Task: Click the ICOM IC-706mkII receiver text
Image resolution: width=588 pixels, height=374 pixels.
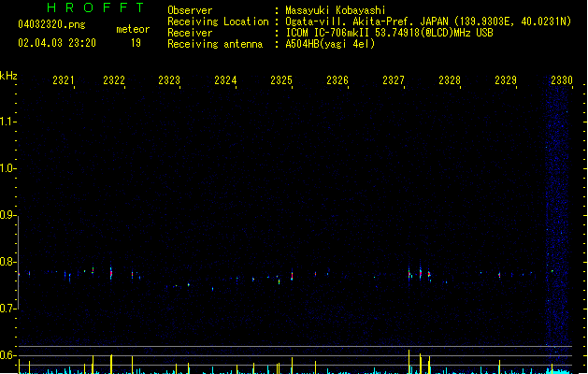Action: pyautogui.click(x=389, y=33)
